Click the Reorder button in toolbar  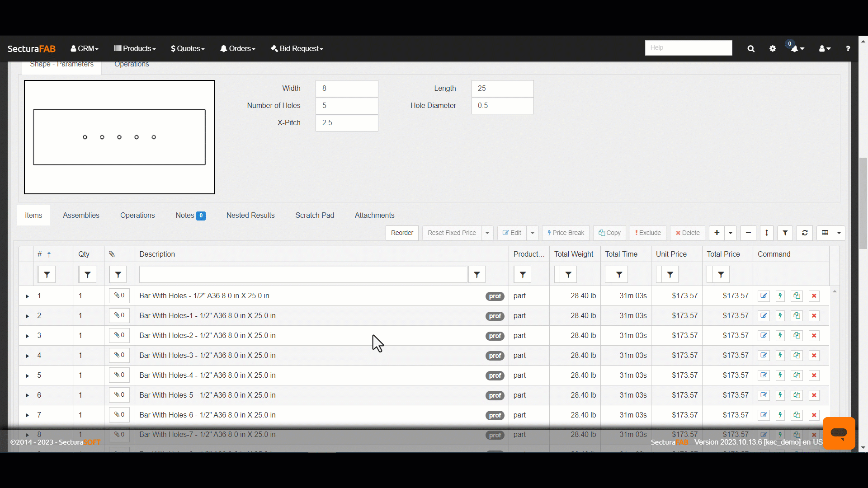pos(402,232)
